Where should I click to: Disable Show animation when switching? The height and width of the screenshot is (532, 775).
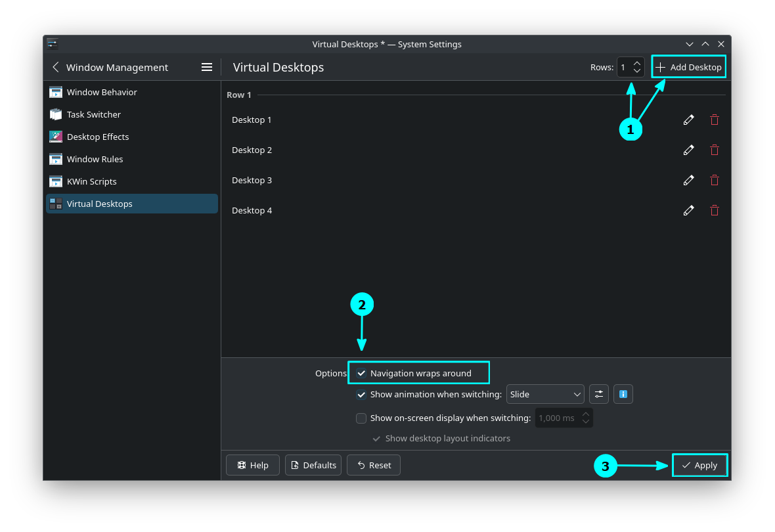coord(361,395)
